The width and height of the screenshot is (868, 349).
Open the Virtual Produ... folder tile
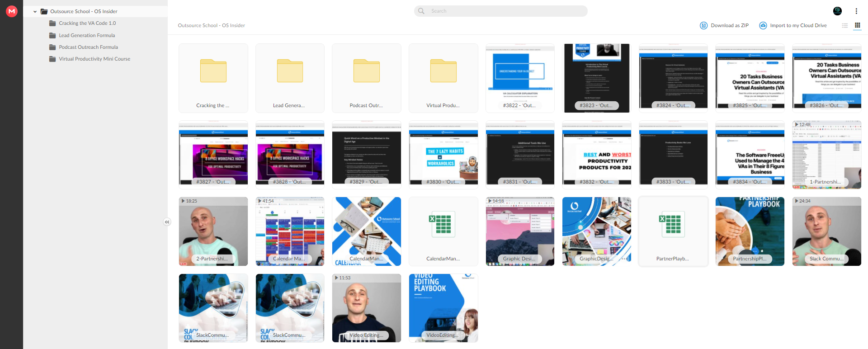pyautogui.click(x=443, y=78)
